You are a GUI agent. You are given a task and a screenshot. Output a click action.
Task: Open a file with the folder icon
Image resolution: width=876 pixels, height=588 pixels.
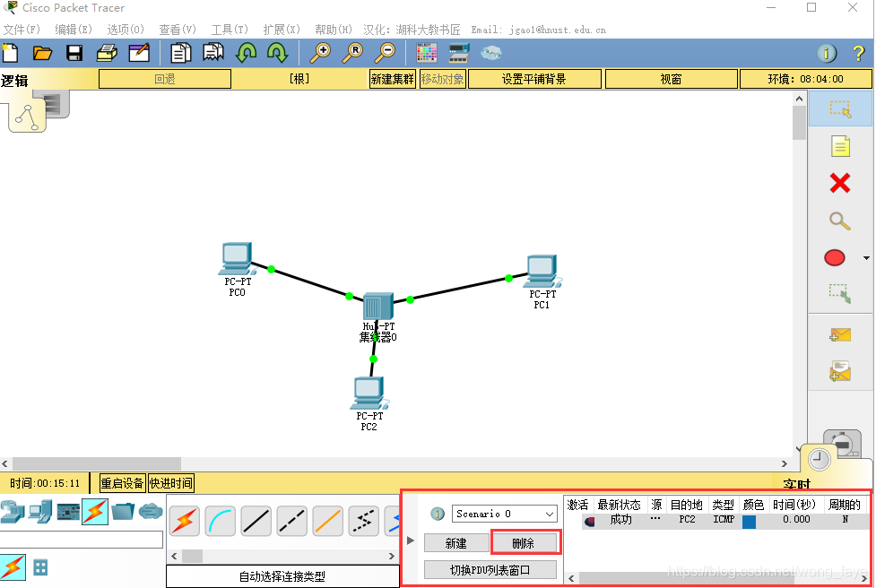click(42, 53)
